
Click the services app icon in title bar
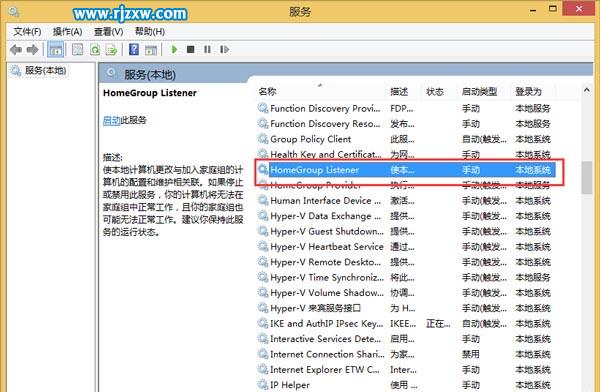coord(14,12)
